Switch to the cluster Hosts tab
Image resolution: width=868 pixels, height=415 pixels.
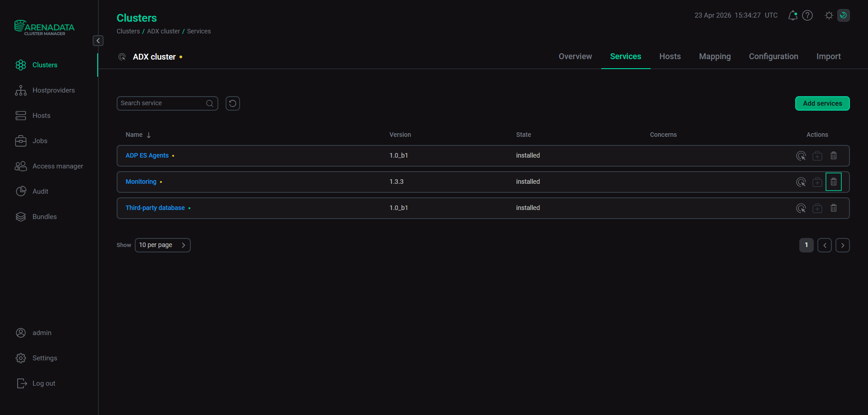coord(670,56)
